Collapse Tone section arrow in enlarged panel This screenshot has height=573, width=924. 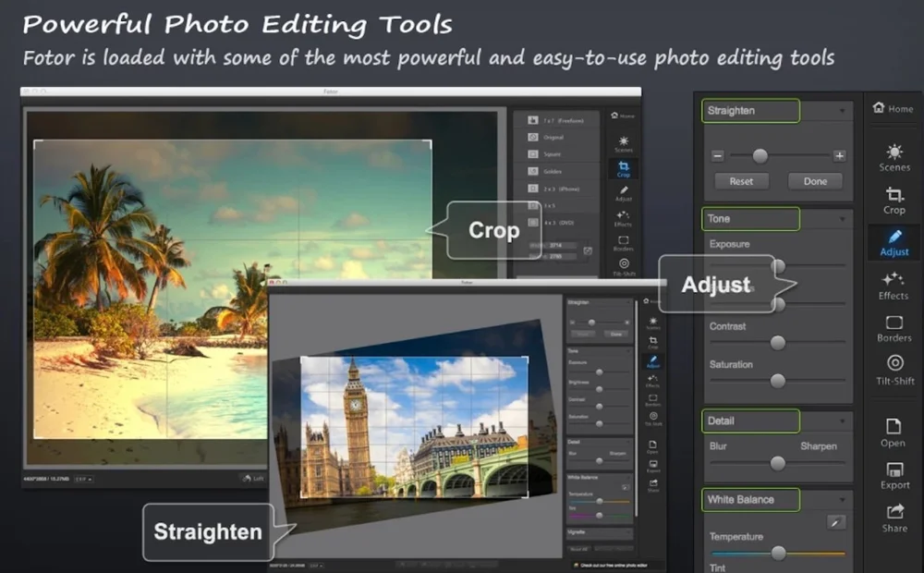tap(842, 219)
